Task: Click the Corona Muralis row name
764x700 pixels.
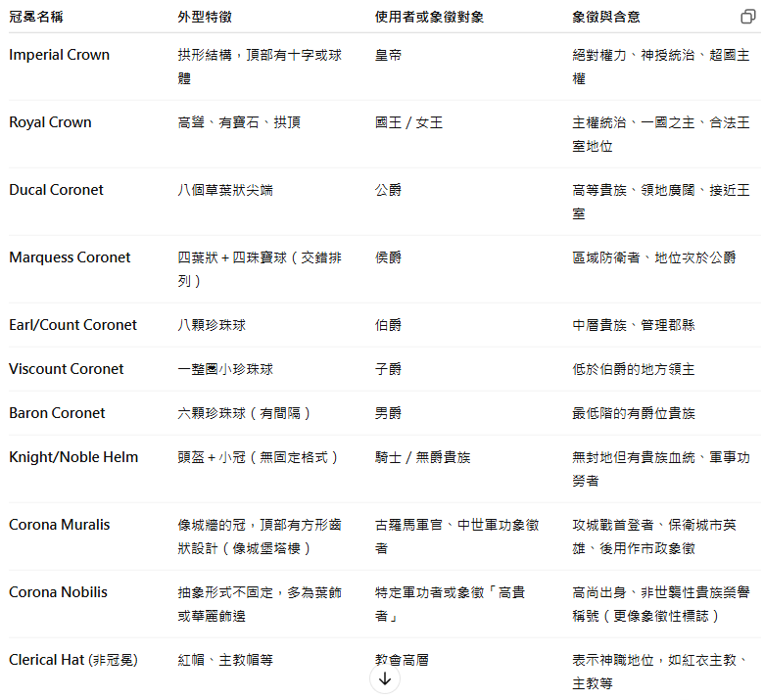Action: click(60, 525)
